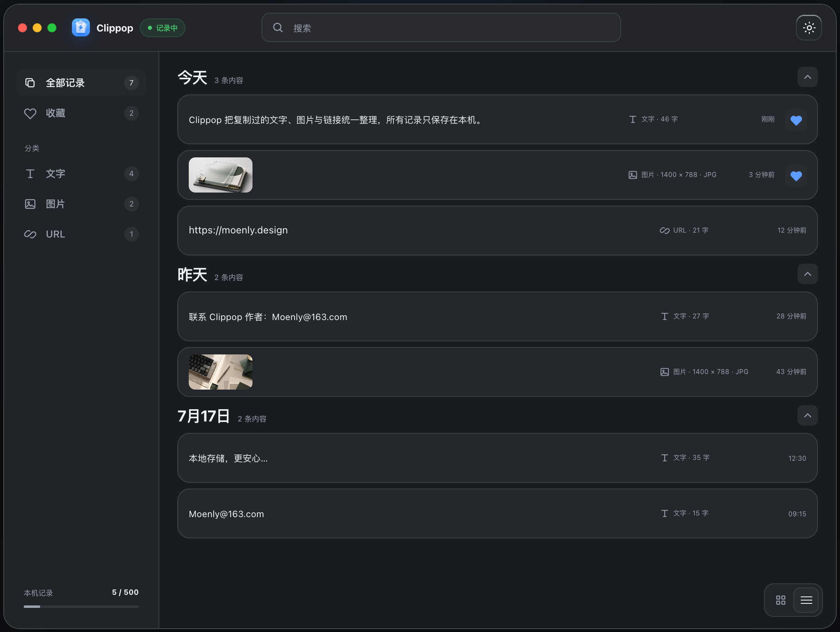Click the yellow minimize window button

coord(37,28)
